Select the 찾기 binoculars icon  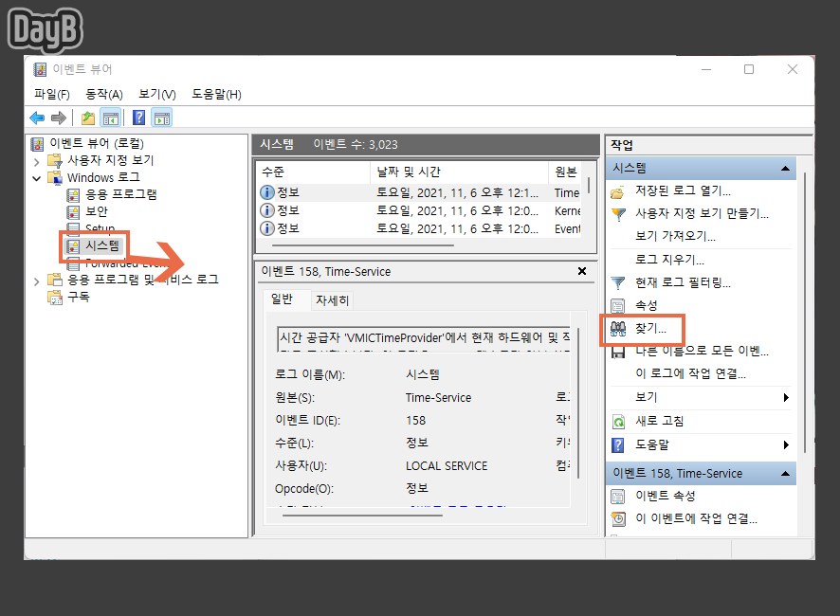pyautogui.click(x=617, y=329)
